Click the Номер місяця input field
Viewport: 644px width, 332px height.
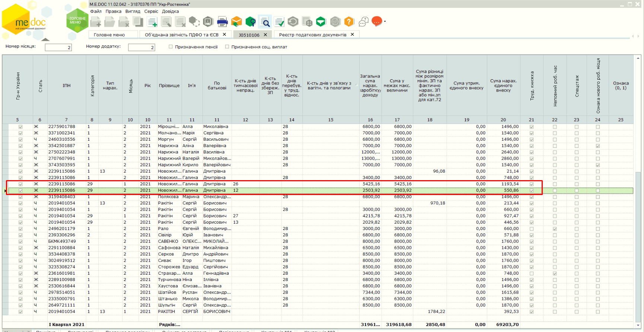[x=58, y=47]
